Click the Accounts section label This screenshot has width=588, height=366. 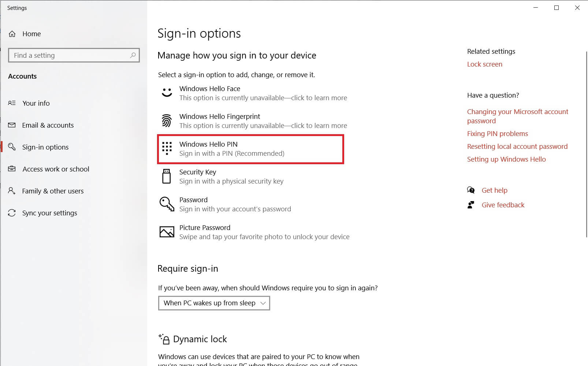22,76
